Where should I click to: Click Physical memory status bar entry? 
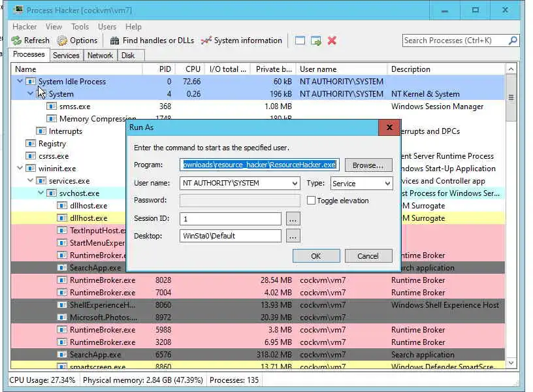[x=143, y=380]
